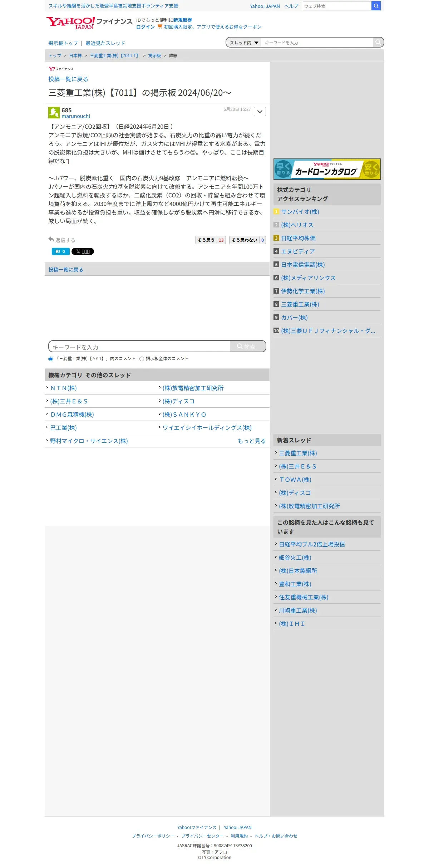Click the footer プライバシーポリシー link
Viewport: 429px width, 868px height.
point(153,836)
